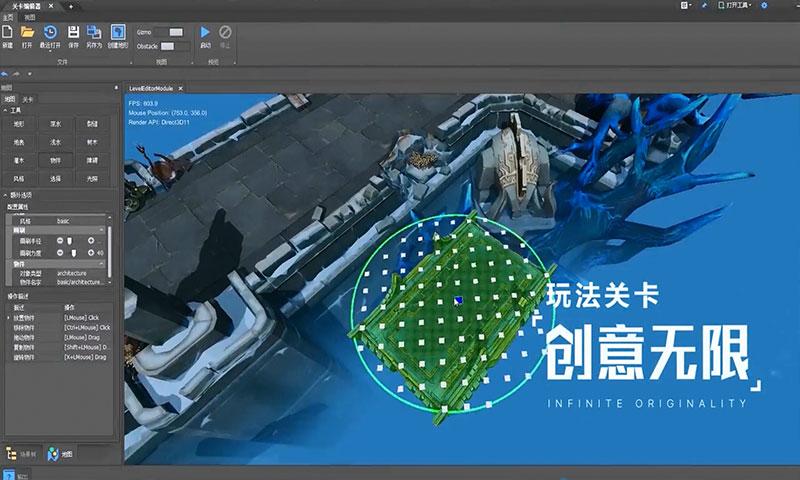Open the 打开工具 menu at top right
The width and height of the screenshot is (800, 480).
[735, 5]
